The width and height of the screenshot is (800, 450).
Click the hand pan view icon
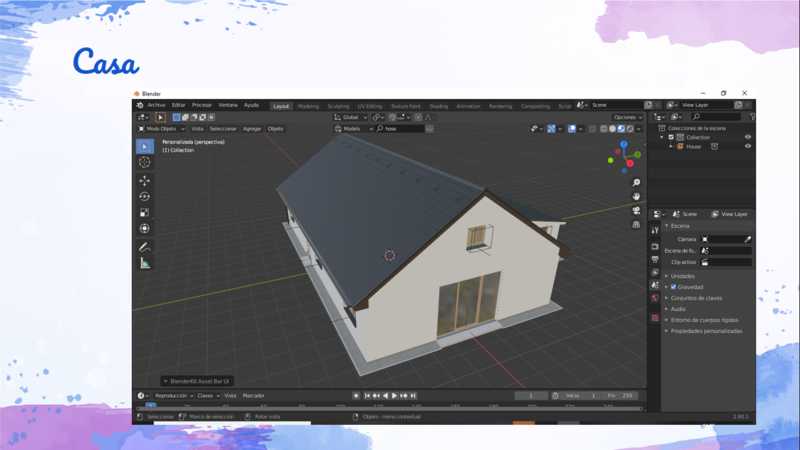[636, 197]
